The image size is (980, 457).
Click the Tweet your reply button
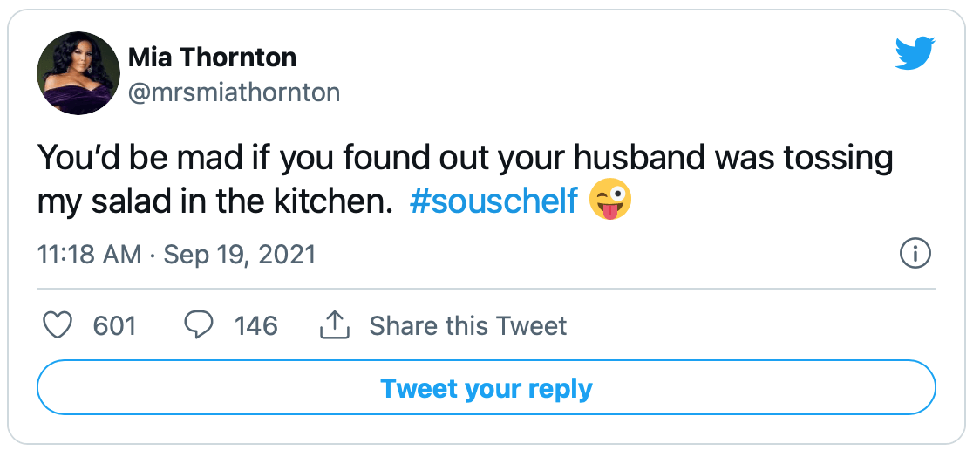487,387
